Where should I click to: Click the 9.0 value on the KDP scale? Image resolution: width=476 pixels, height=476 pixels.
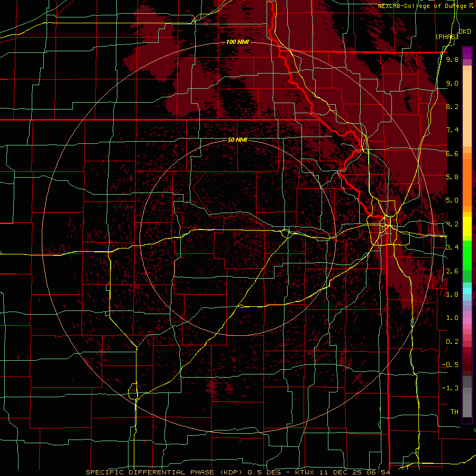pos(452,83)
